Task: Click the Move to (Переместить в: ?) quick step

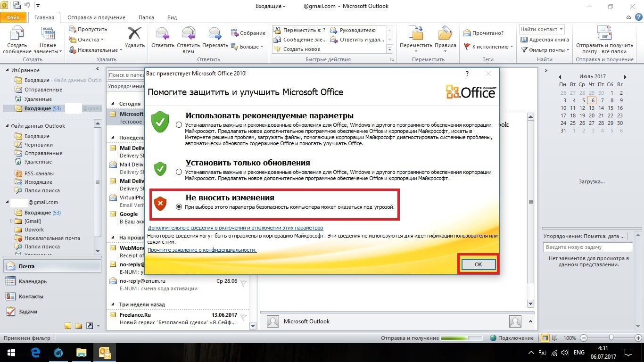Action: tap(300, 30)
